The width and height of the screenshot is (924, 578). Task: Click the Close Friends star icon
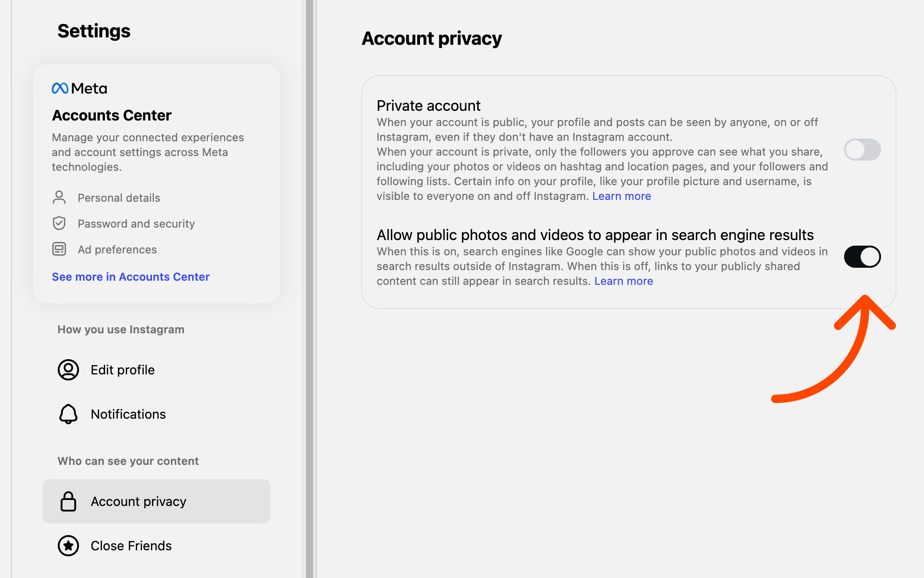tap(68, 546)
